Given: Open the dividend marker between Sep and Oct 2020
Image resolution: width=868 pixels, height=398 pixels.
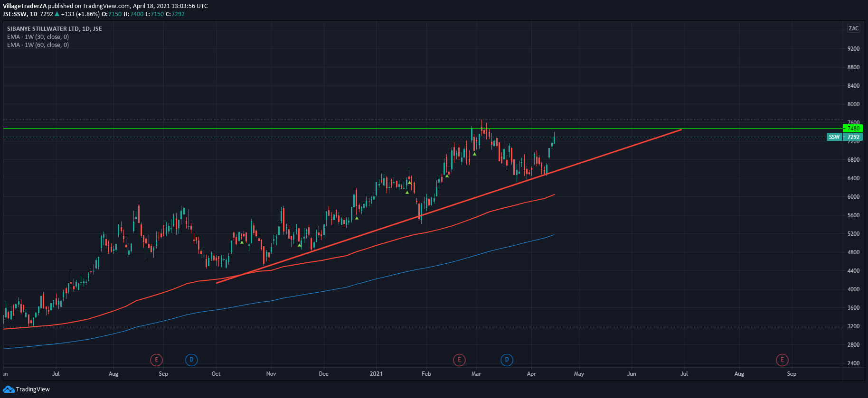Looking at the screenshot, I should [x=191, y=360].
